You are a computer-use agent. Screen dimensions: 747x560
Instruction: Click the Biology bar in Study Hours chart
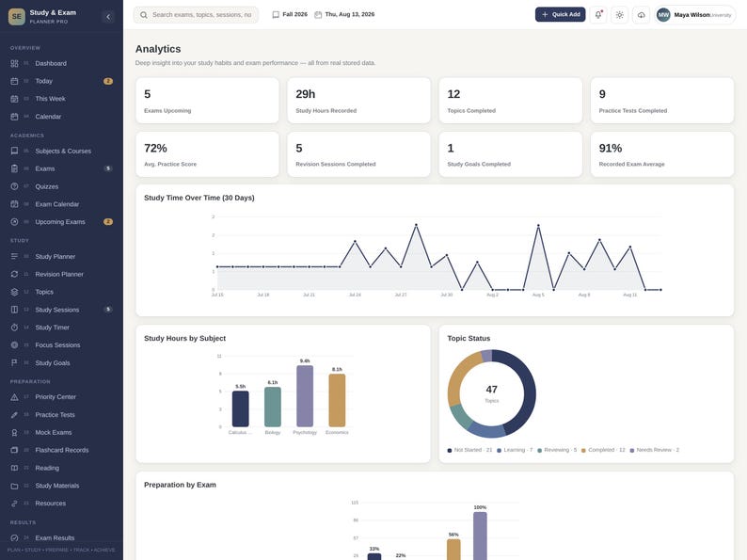pyautogui.click(x=273, y=407)
